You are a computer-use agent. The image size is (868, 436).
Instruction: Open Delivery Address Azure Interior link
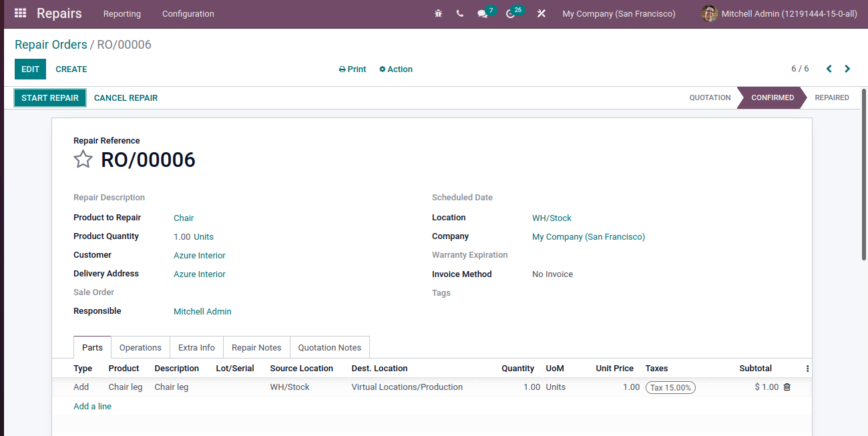(x=200, y=274)
